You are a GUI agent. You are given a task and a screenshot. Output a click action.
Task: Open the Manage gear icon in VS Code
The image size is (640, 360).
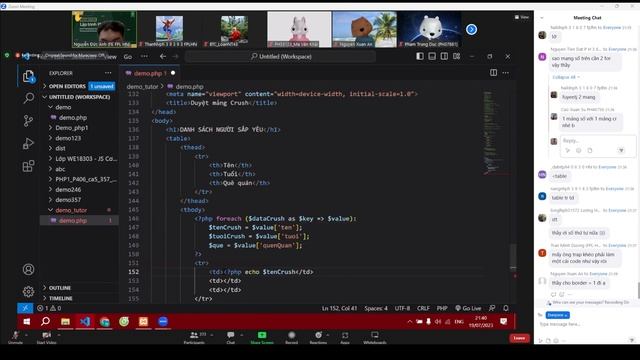point(28,291)
